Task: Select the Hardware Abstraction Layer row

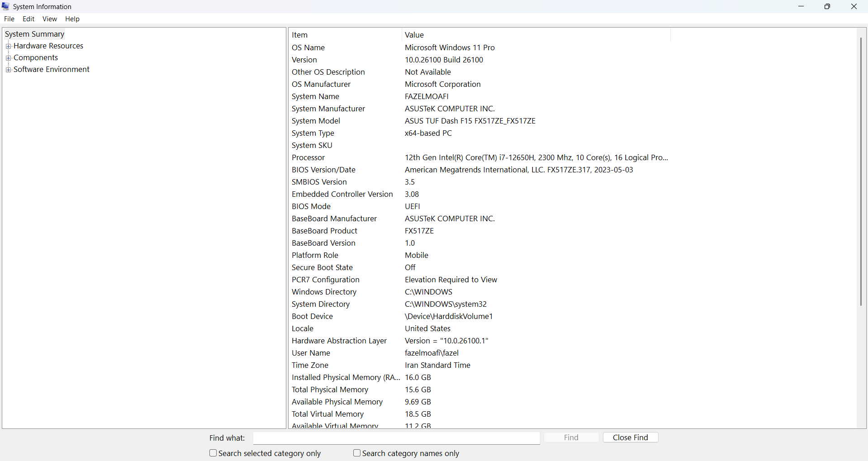Action: [479, 341]
